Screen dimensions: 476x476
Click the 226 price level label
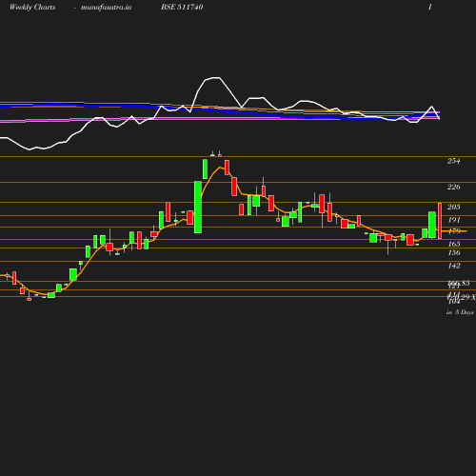tap(454, 187)
